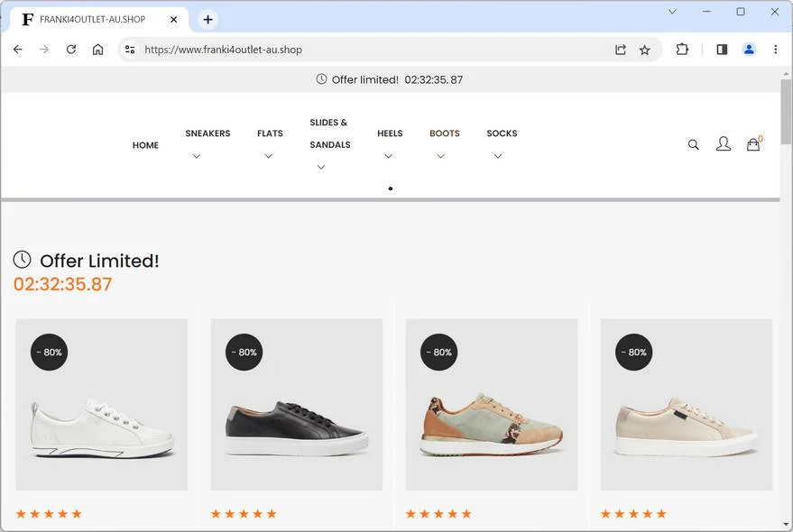Screen dimensions: 793x532
Task: Open the extensions puzzle icon
Action: [682, 50]
